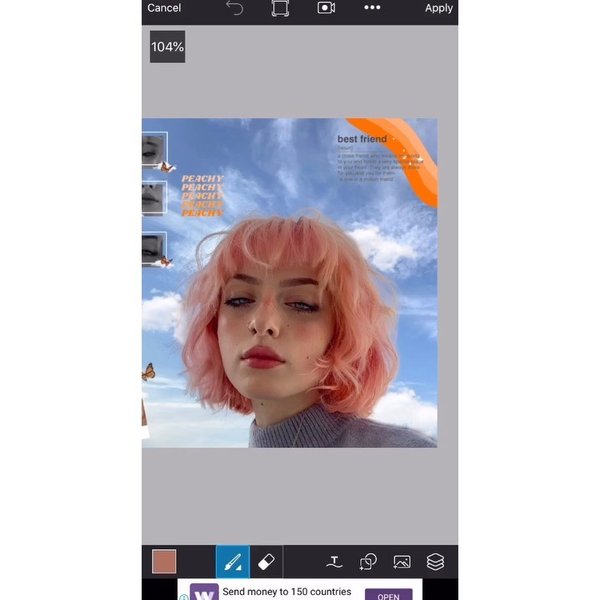Viewport: 600px width, 600px height.
Task: Open the salmon brush color swatch
Action: pyautogui.click(x=164, y=561)
